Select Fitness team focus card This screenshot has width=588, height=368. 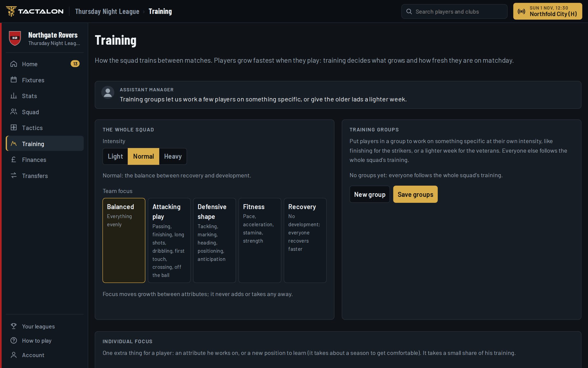(260, 240)
